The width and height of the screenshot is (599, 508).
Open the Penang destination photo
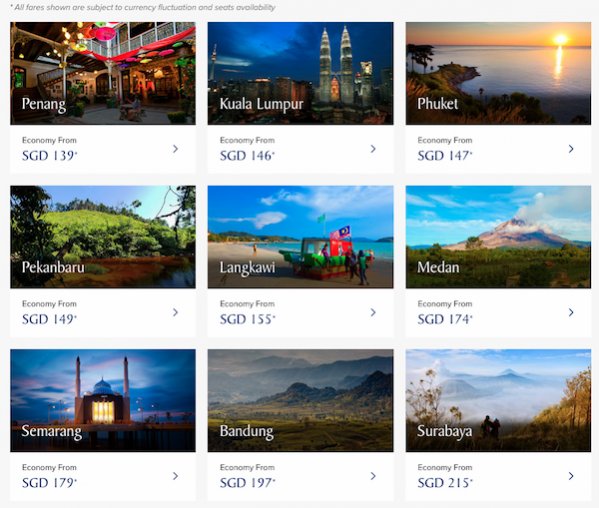click(x=103, y=73)
